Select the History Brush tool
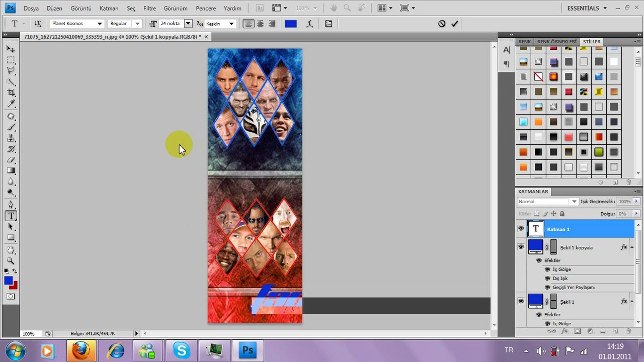 coord(11,149)
